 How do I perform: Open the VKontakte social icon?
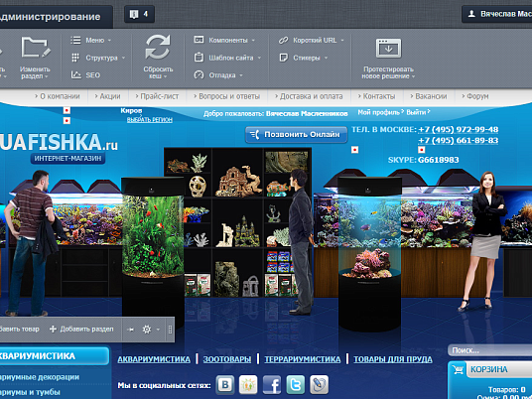click(x=225, y=385)
